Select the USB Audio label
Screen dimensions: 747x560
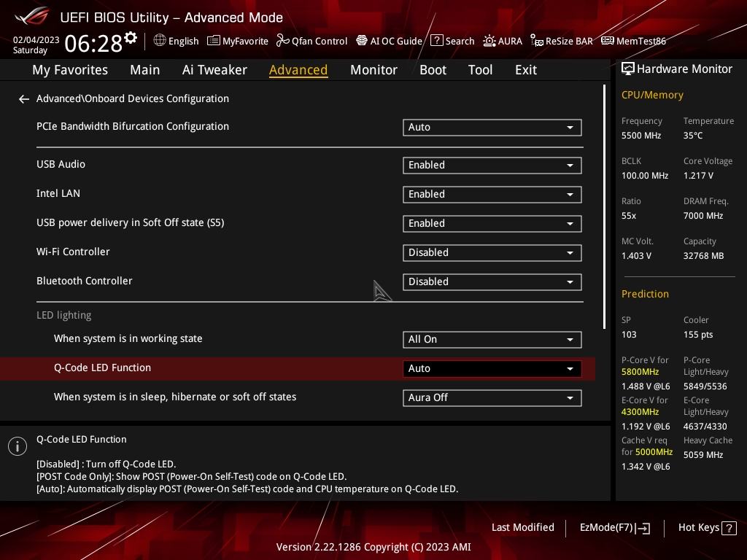tap(61, 164)
